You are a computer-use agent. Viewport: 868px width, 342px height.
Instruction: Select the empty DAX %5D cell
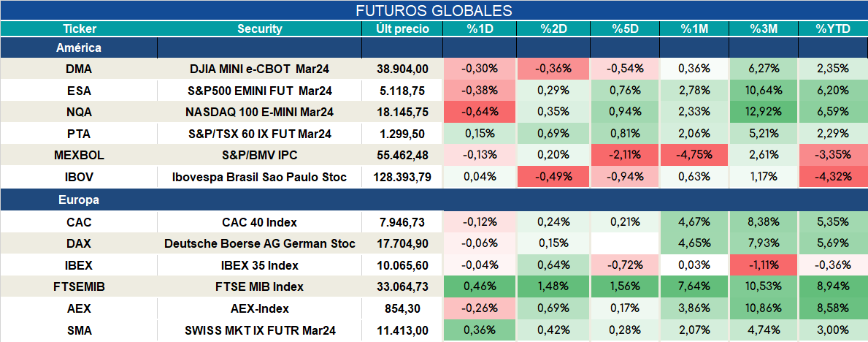626,243
